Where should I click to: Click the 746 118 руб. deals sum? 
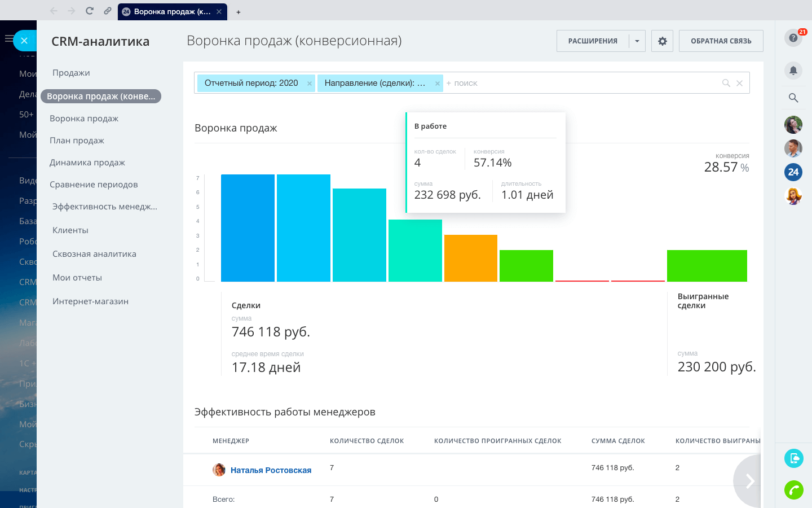tap(271, 332)
